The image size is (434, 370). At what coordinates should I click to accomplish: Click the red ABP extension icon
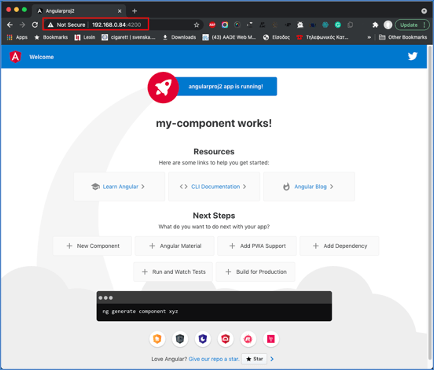tap(212, 25)
